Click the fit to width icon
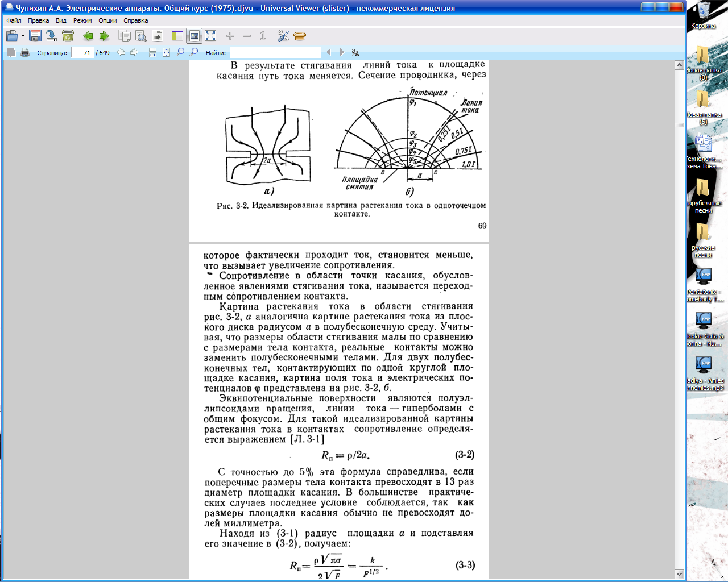This screenshot has height=582, width=728. 152,52
